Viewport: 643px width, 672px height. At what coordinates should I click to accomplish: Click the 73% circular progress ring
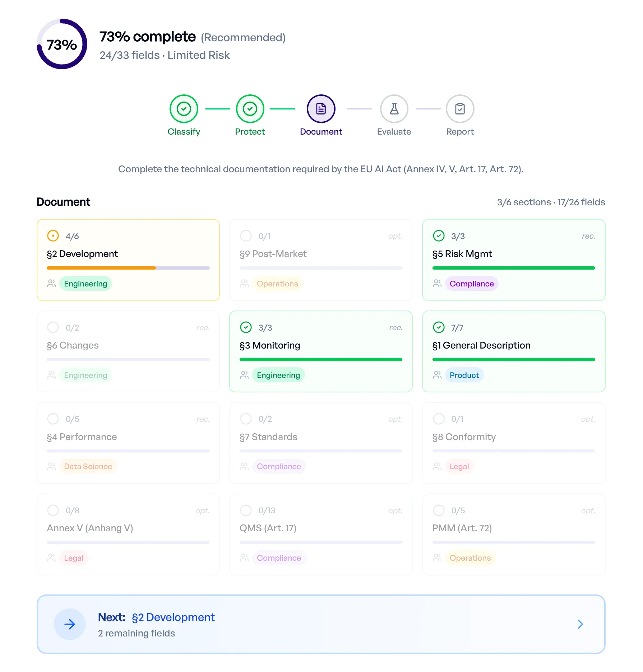point(62,44)
